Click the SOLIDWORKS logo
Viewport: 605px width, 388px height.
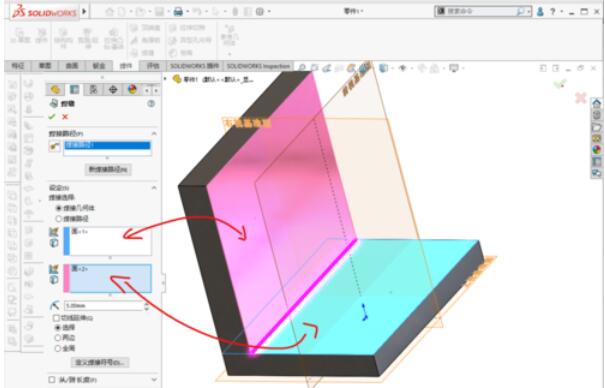(44, 12)
